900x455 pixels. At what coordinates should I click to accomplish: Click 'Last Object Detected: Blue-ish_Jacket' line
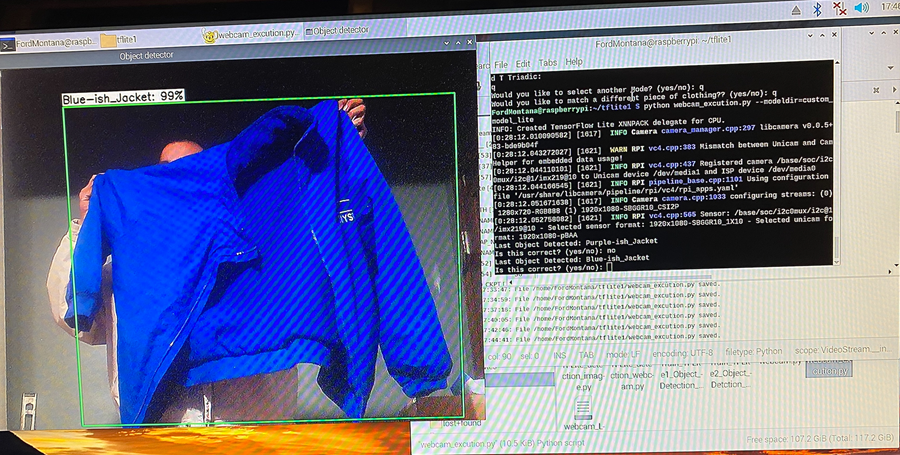point(572,258)
